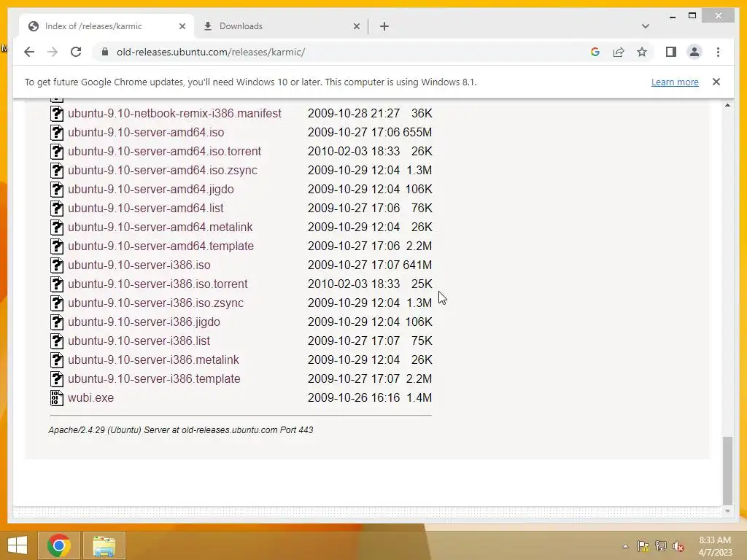Search this page with Google icon
The height and width of the screenshot is (560, 747).
click(595, 52)
